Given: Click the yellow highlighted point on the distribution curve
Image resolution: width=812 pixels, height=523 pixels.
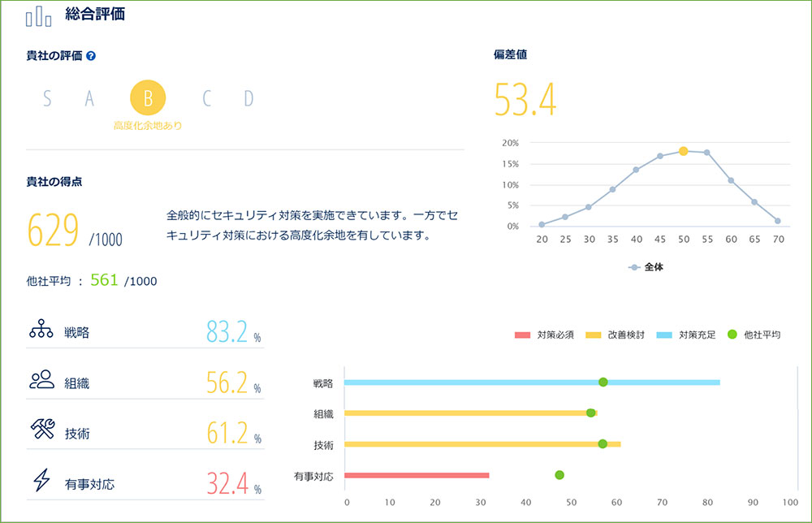Looking at the screenshot, I should click(683, 151).
